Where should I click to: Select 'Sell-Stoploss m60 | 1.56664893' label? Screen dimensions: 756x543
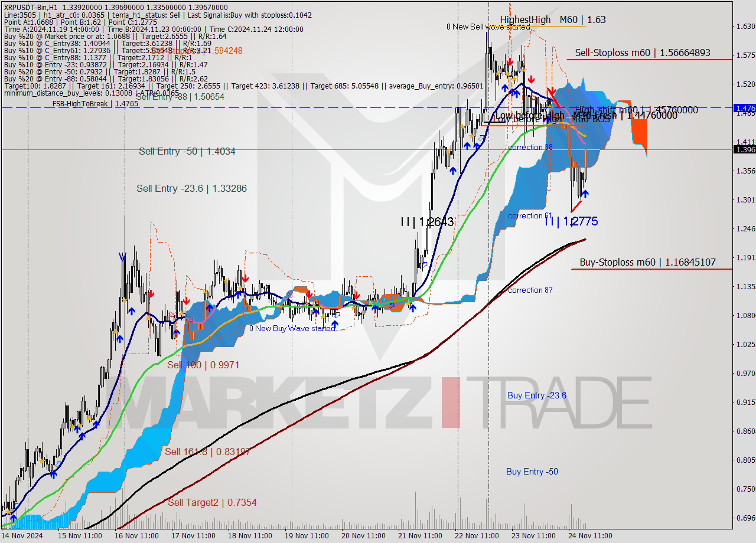click(x=643, y=53)
